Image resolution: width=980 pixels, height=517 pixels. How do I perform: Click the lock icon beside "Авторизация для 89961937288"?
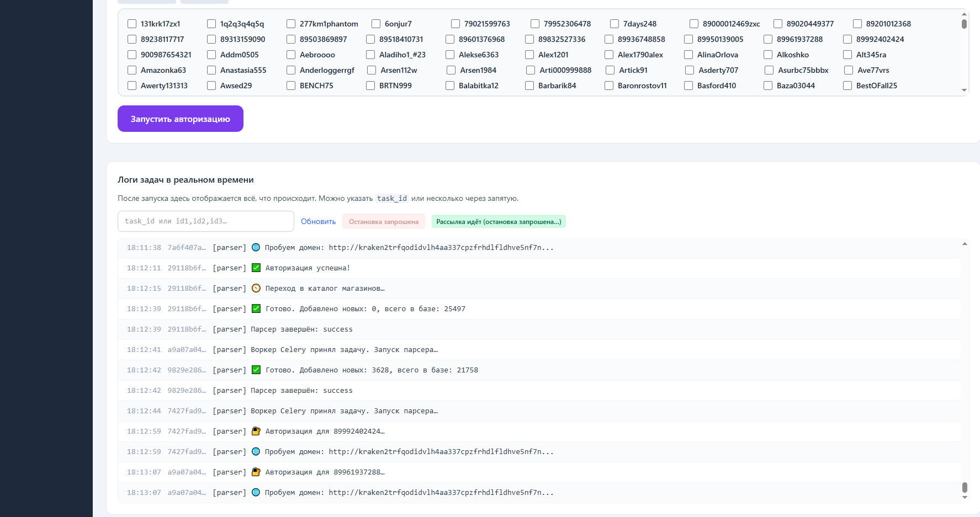coord(256,472)
